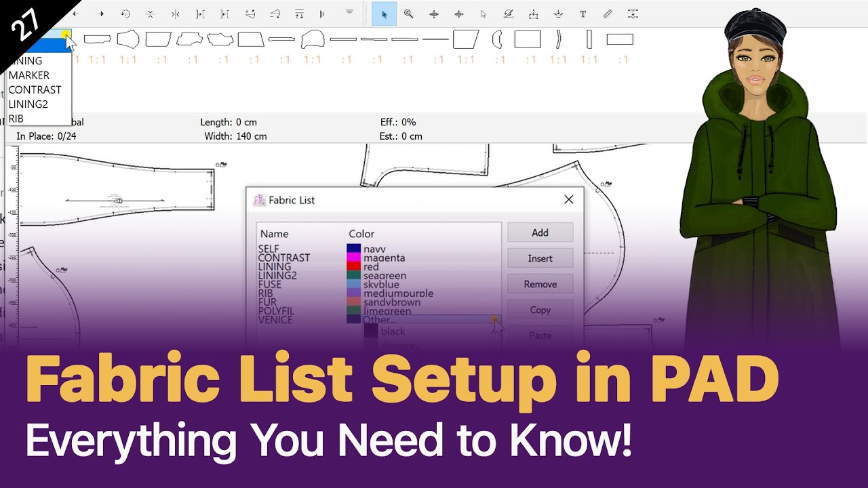Click the up-down arrows under bar icon

[299, 14]
